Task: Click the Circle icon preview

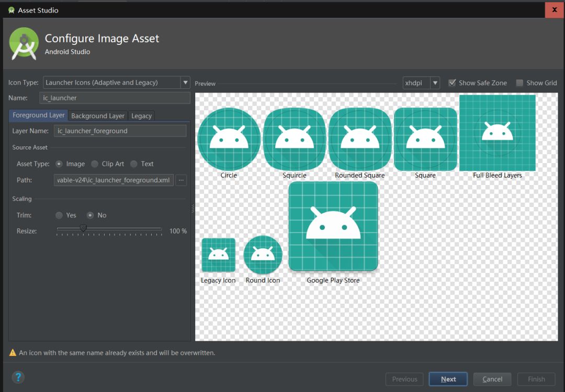Action: (229, 139)
